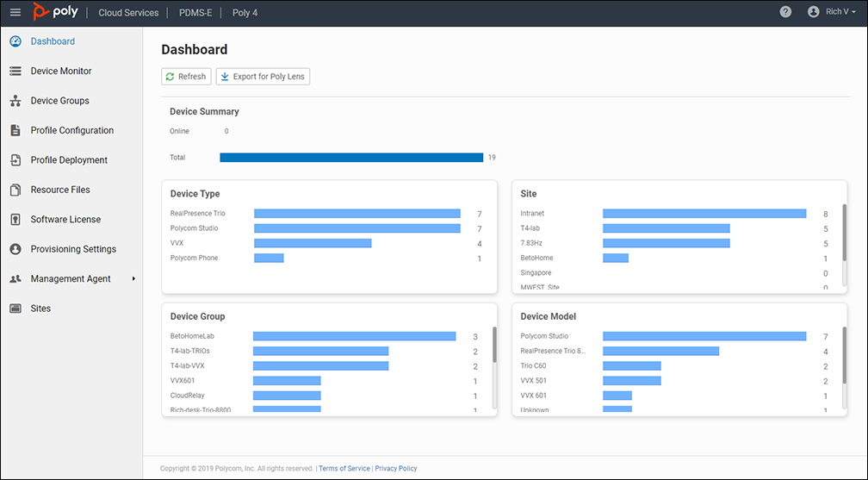Open the Sites page
Screen dimensions: 868x480
(40, 309)
